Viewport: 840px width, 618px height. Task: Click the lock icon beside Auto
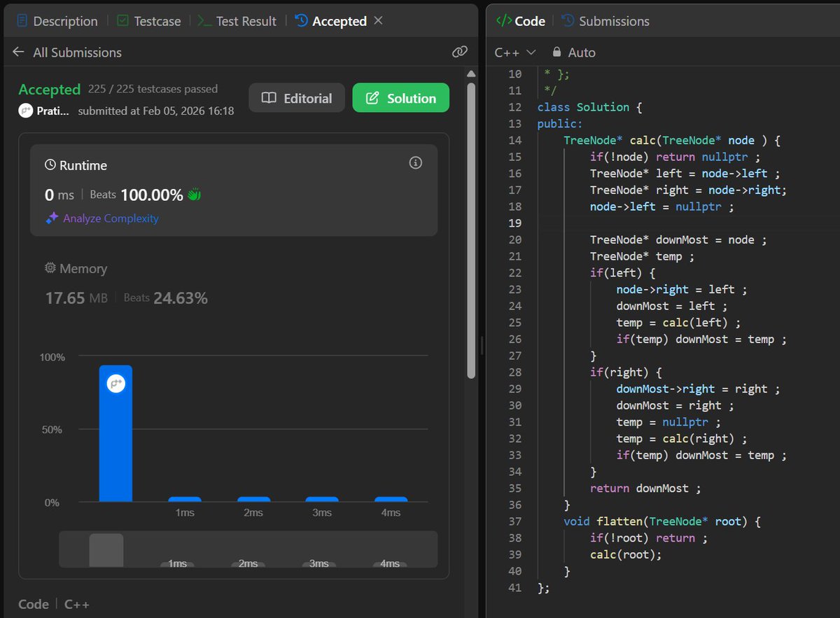557,52
